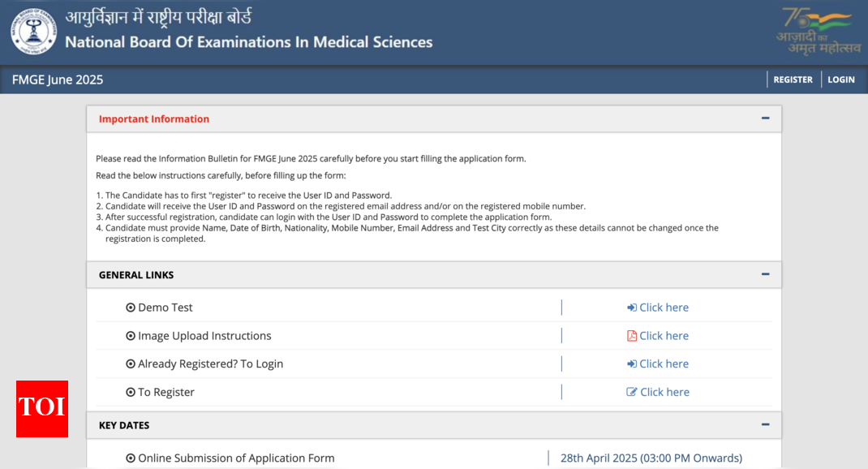Image resolution: width=868 pixels, height=469 pixels.
Task: Click the edit pencil icon for To Register
Action: coord(632,392)
